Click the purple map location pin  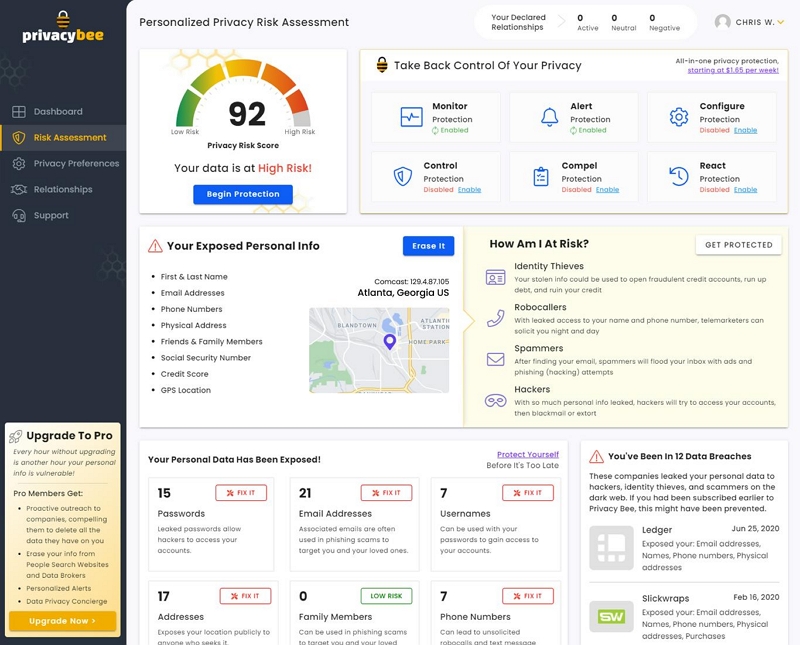click(390, 341)
